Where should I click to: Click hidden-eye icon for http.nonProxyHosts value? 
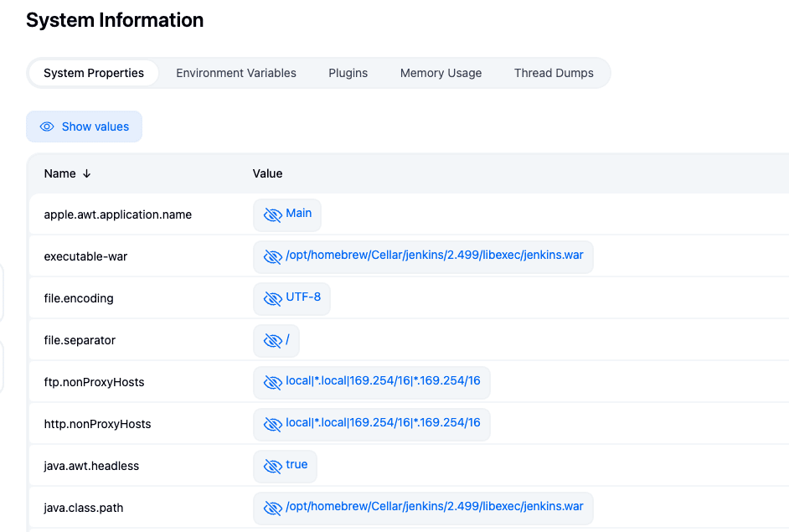272,424
